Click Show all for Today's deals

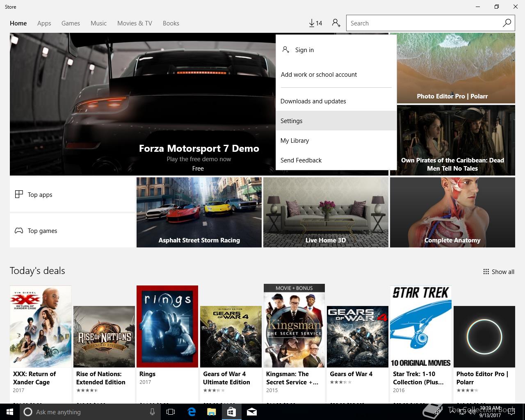point(499,272)
